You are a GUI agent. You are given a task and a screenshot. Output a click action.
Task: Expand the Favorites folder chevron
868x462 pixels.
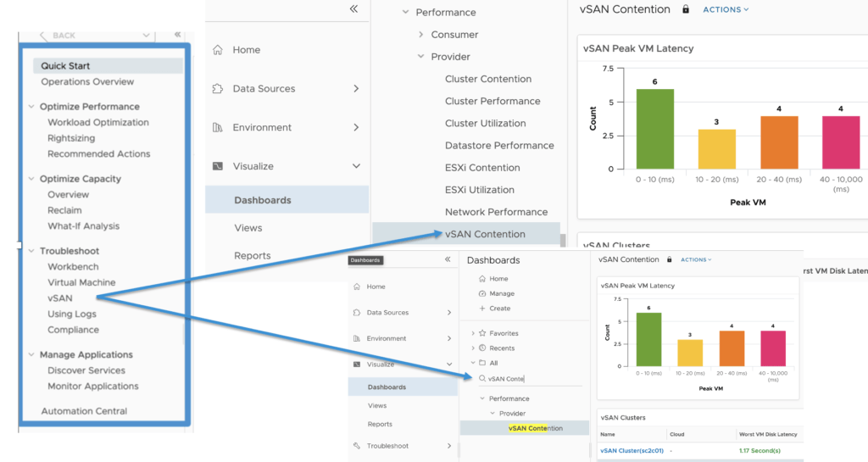(x=472, y=334)
